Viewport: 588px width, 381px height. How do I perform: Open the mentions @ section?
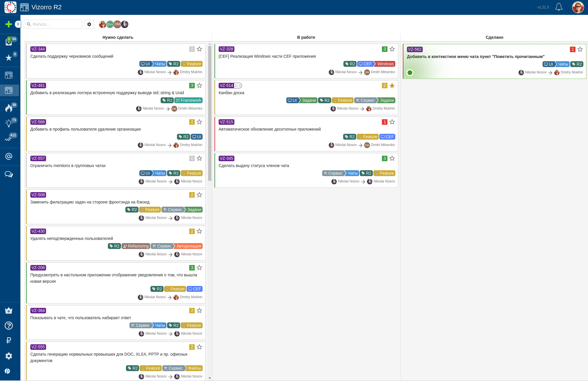point(9,157)
